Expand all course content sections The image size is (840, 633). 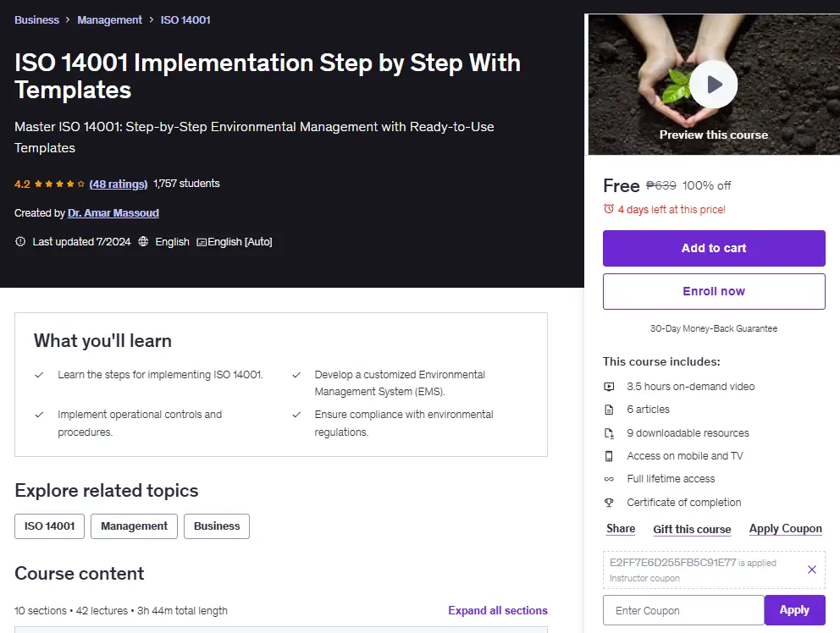[498, 610]
